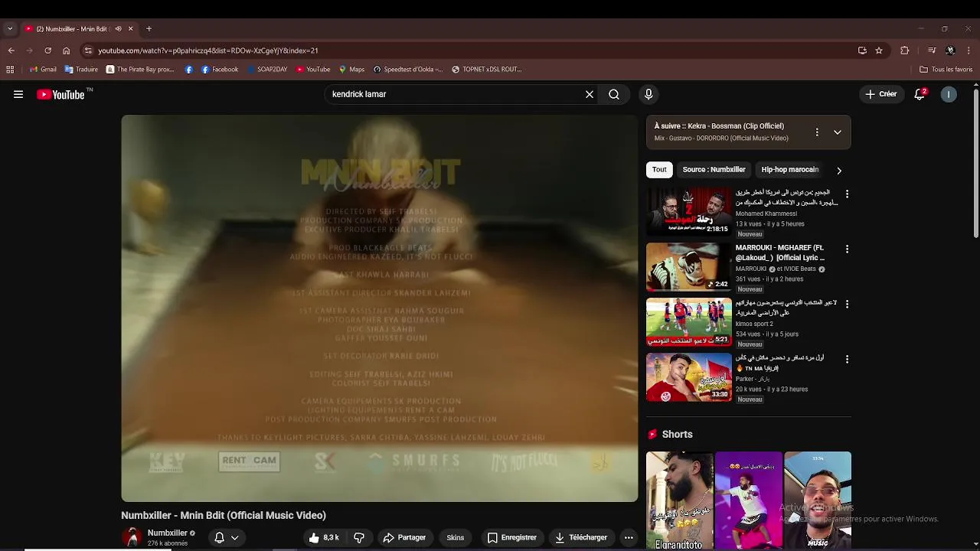Click the Enregistrer button

(x=512, y=537)
